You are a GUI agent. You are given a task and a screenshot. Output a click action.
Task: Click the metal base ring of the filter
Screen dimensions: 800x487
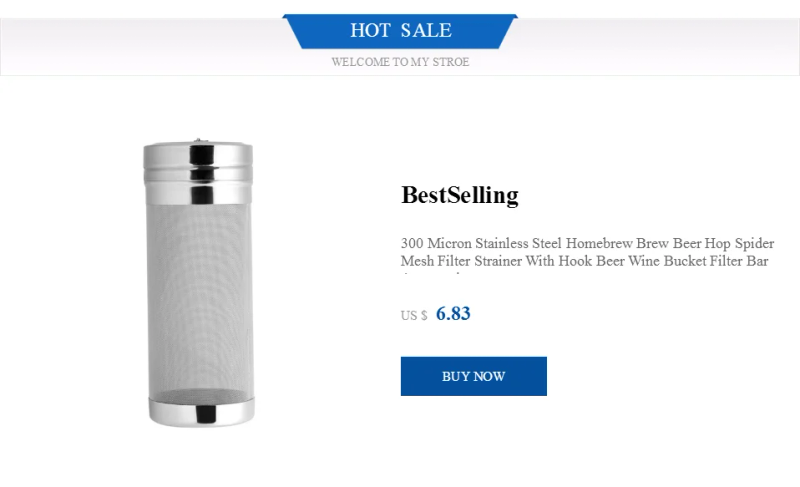click(199, 412)
